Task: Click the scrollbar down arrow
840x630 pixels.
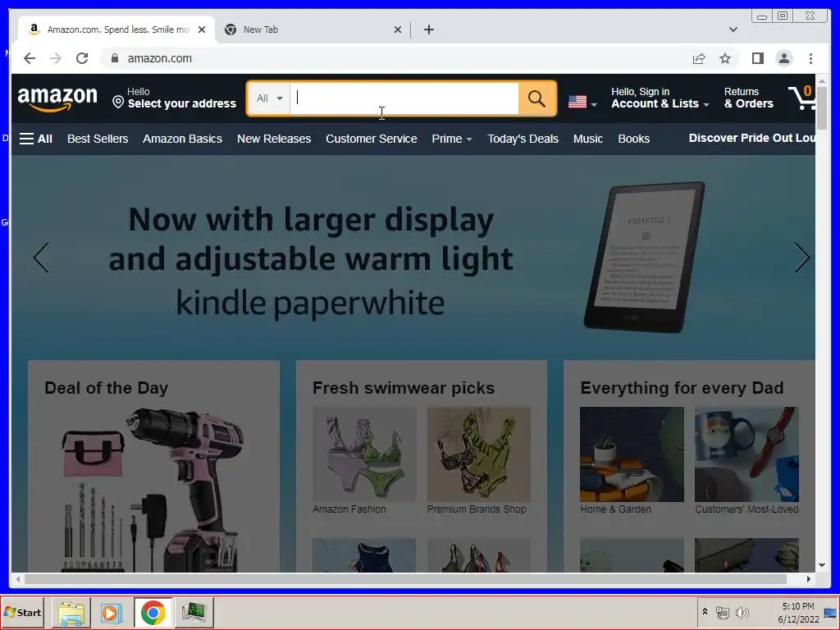Action: tap(822, 565)
